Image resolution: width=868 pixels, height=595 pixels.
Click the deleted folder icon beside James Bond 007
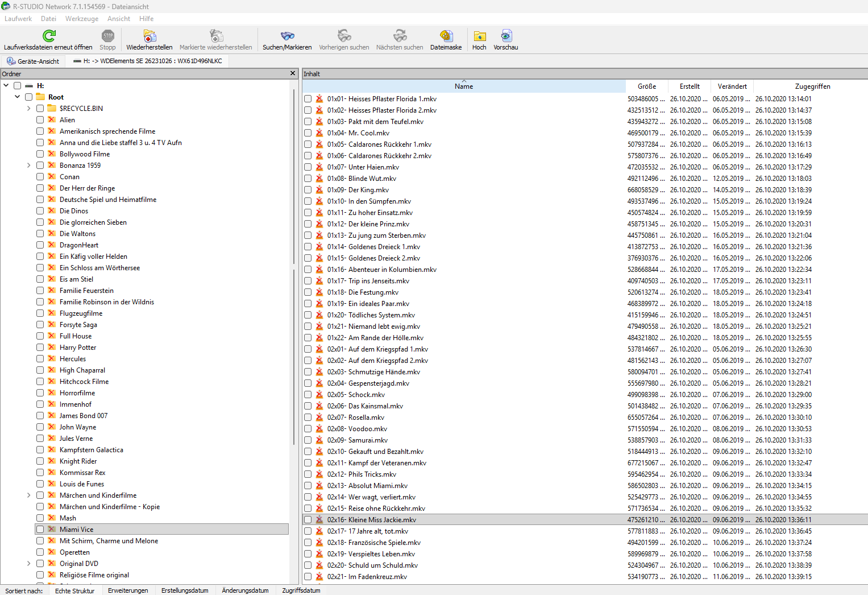pos(52,415)
